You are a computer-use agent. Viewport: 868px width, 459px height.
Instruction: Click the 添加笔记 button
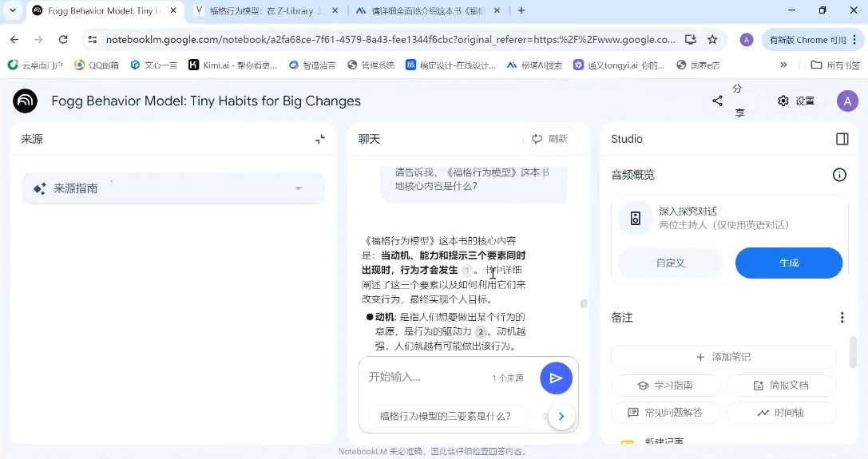point(723,357)
